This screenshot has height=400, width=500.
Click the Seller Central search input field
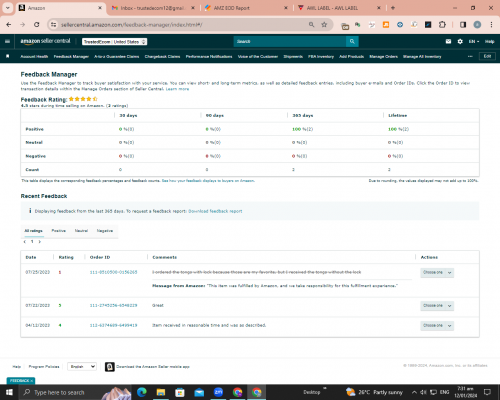click(290, 41)
